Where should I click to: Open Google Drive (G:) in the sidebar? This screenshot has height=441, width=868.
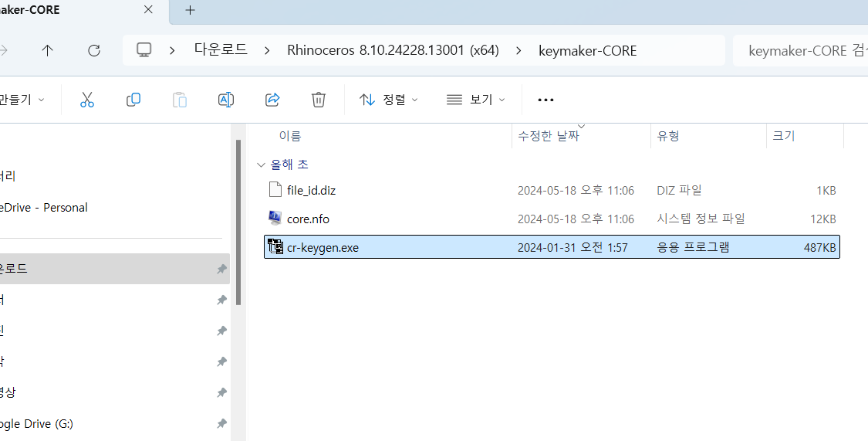[36, 424]
